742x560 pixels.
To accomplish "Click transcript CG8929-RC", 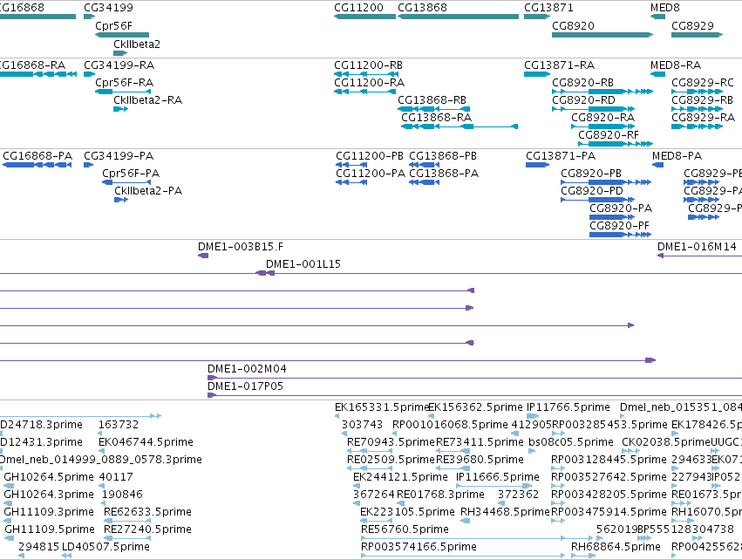I will (x=697, y=92).
